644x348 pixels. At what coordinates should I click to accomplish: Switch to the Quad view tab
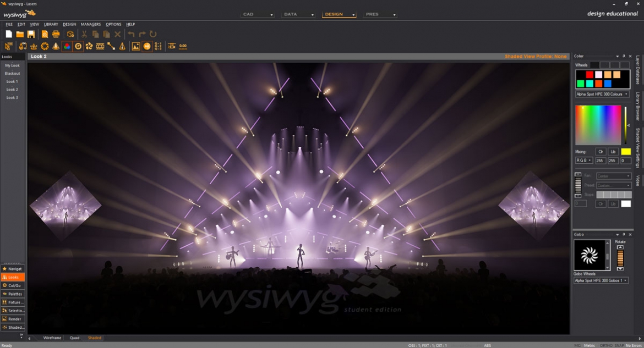(74, 338)
